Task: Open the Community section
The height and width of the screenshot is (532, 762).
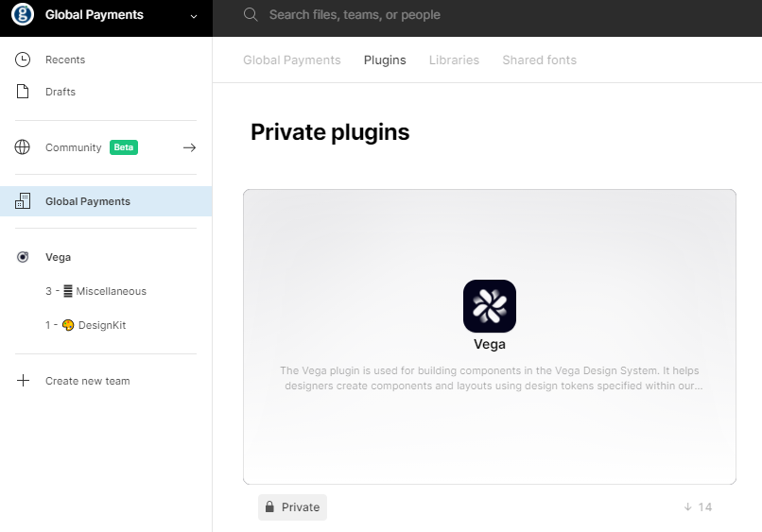Action: pos(74,147)
